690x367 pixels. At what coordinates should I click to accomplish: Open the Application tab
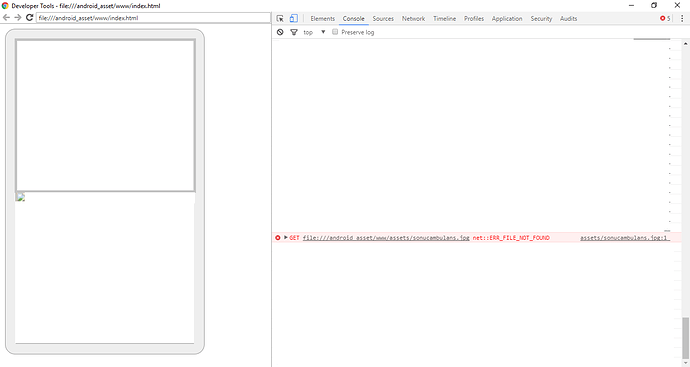click(x=507, y=18)
